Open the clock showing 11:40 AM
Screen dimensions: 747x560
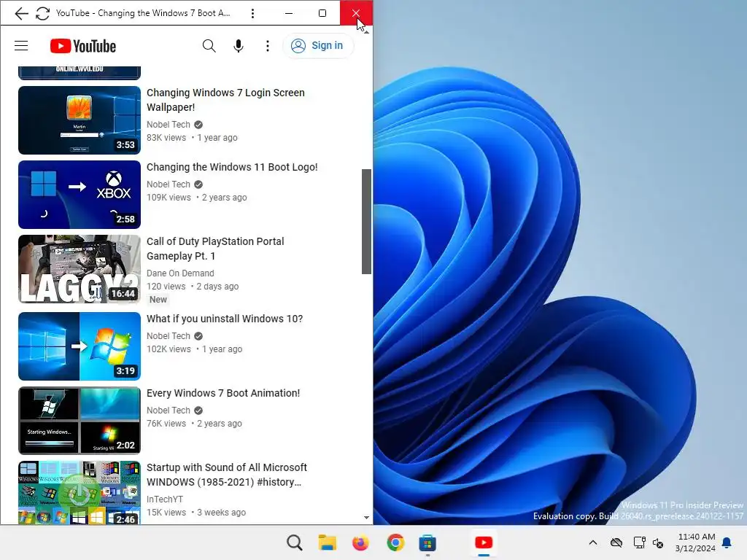pos(695,542)
